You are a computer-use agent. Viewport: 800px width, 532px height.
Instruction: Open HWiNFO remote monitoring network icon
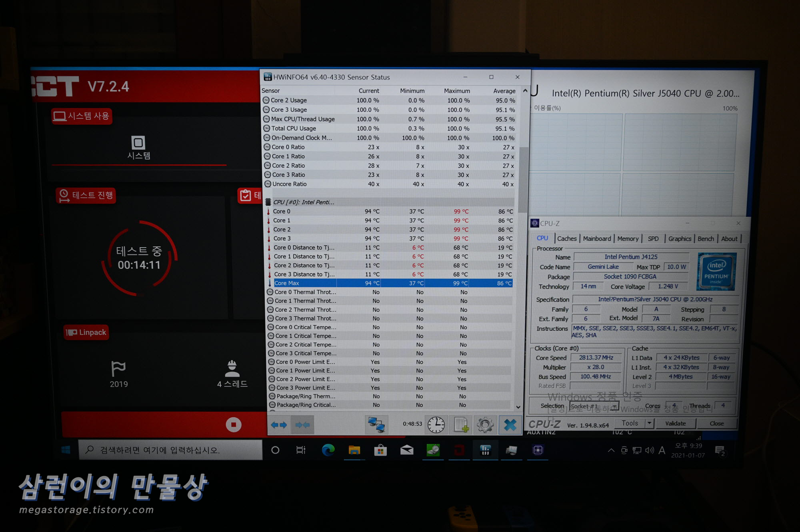pyautogui.click(x=376, y=425)
